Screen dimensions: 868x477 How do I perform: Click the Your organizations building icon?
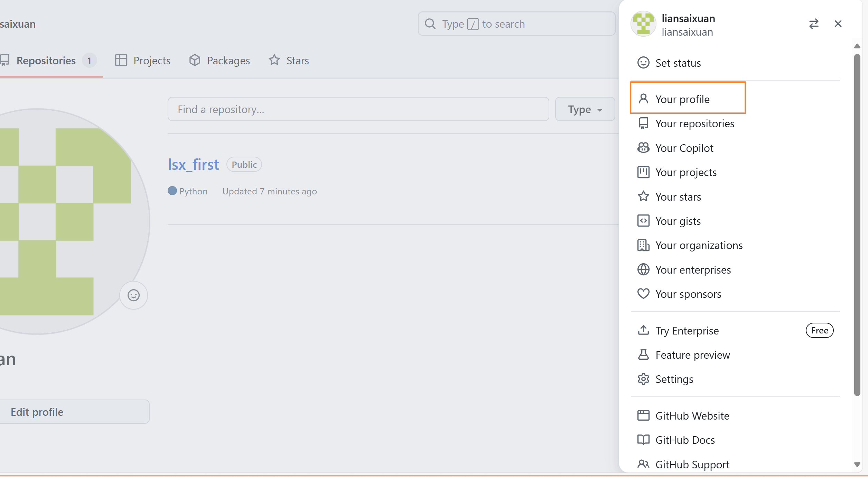(643, 245)
